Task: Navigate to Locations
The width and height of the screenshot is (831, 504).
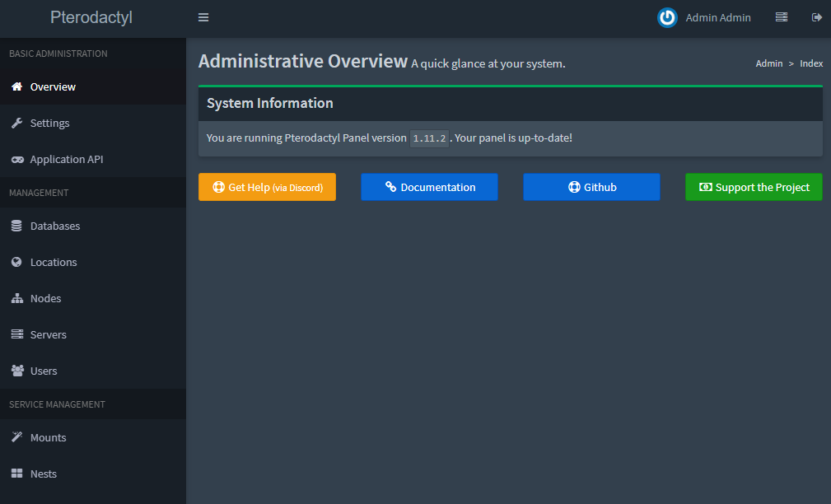Action: (x=93, y=262)
